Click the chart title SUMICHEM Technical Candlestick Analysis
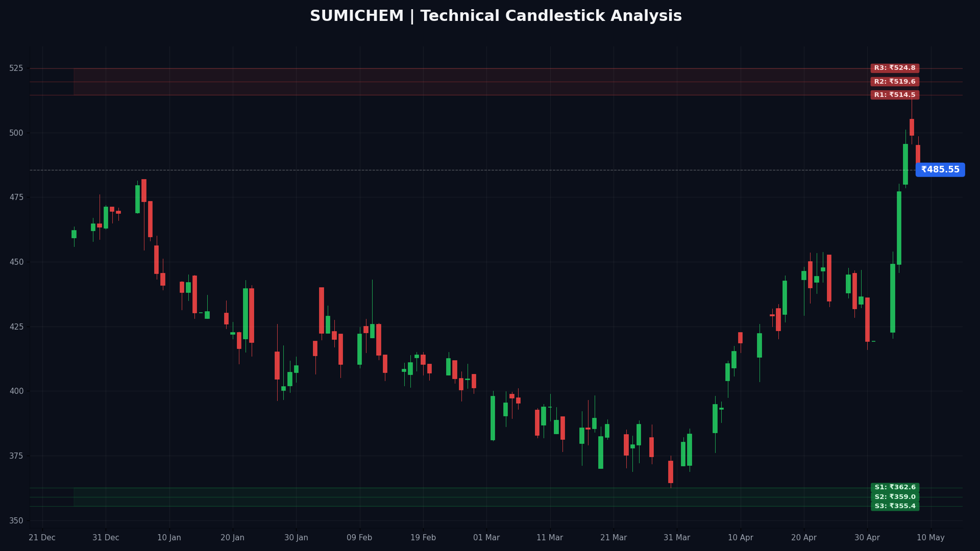Image resolution: width=980 pixels, height=551 pixels. [496, 16]
